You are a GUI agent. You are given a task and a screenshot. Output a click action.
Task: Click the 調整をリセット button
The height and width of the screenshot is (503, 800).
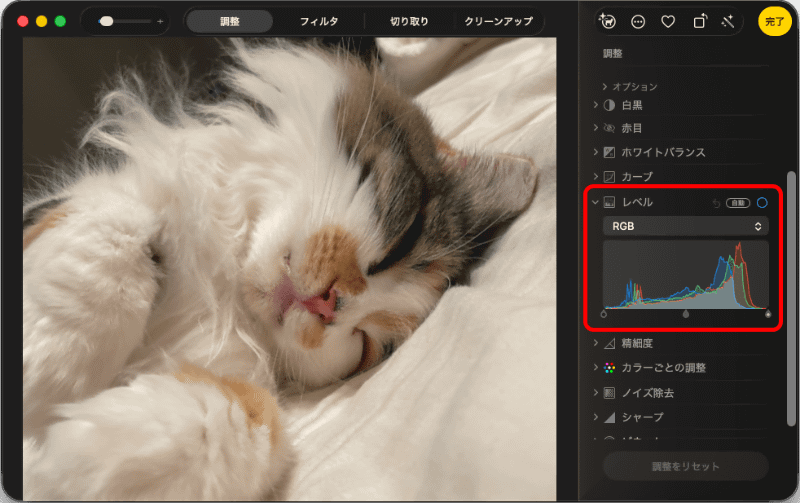(x=686, y=466)
